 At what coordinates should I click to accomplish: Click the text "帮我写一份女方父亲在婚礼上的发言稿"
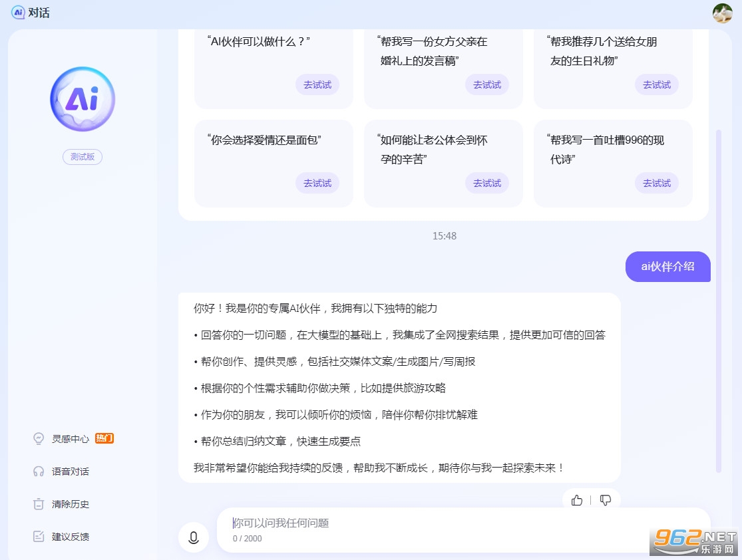click(x=433, y=51)
